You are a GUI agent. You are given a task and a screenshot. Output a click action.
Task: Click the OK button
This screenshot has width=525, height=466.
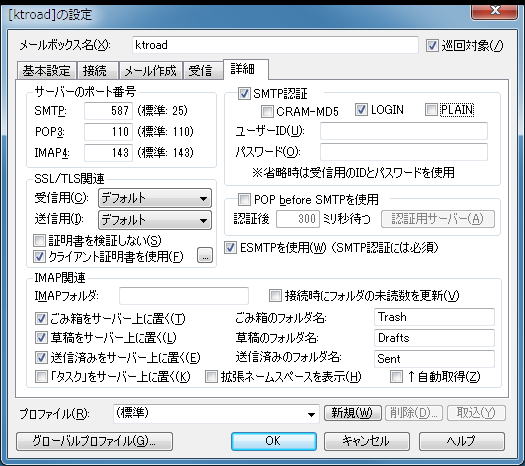[x=274, y=441]
